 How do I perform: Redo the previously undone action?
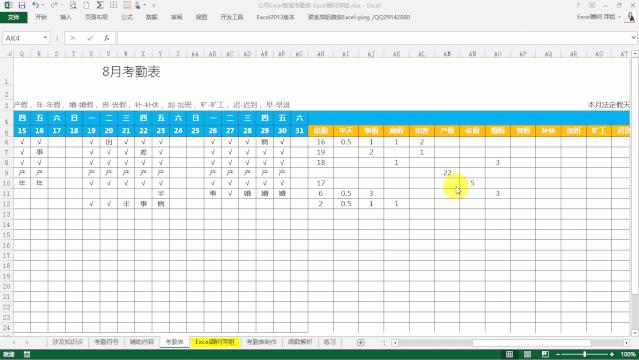(x=54, y=5)
